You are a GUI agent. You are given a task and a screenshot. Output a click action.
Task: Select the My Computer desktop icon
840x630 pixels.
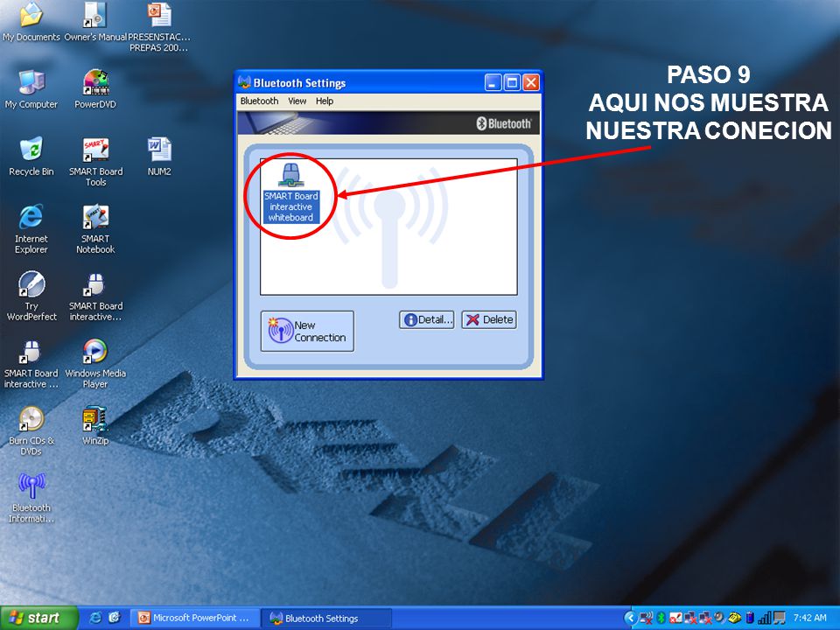click(31, 89)
